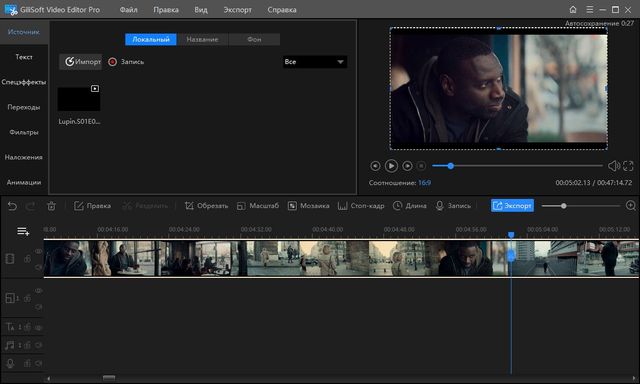
Task: Apply the Мозаика mosaic tool
Action: coord(309,206)
